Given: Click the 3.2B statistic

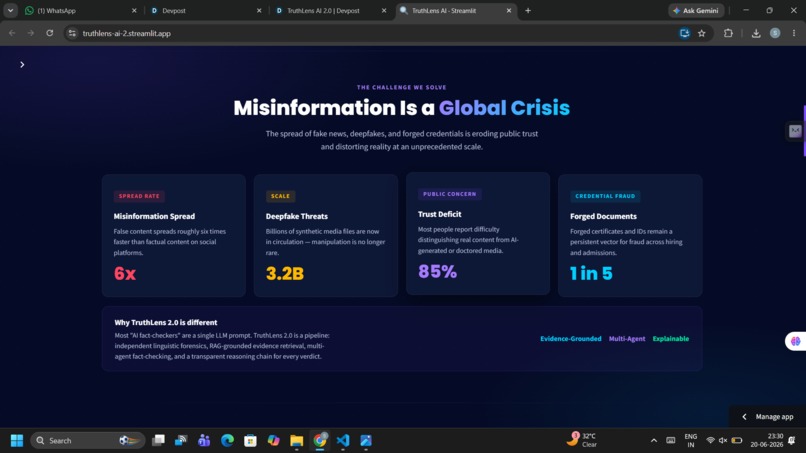Looking at the screenshot, I should [x=285, y=274].
